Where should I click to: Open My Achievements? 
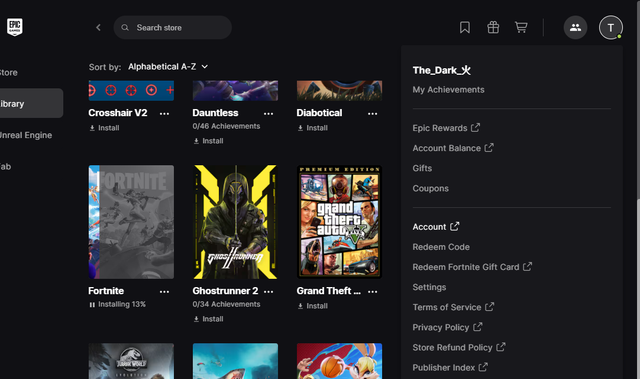[x=448, y=90]
